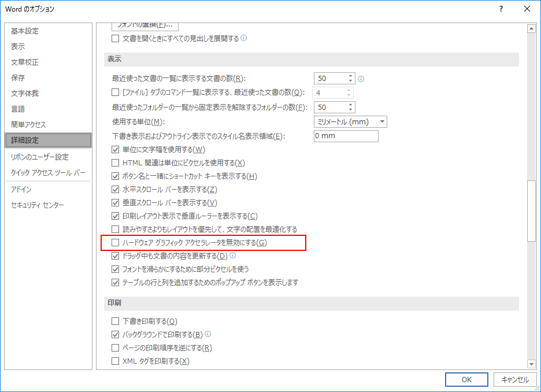Click the vertical scrollbar thumb
541x392 pixels.
(x=531, y=211)
